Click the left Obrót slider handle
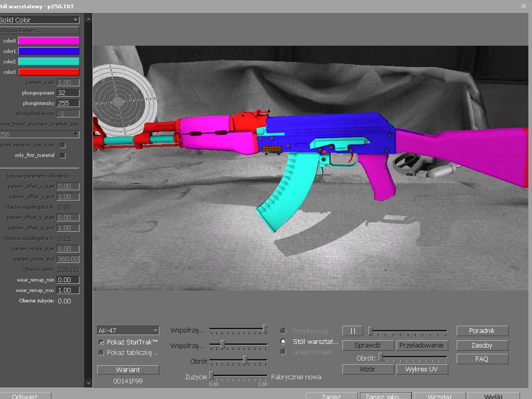The height and width of the screenshot is (399, 532). pos(245,360)
